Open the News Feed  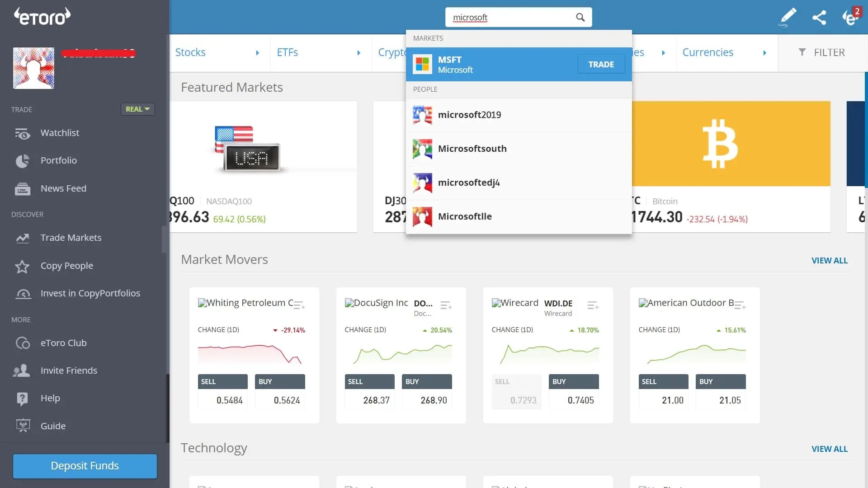pos(63,188)
